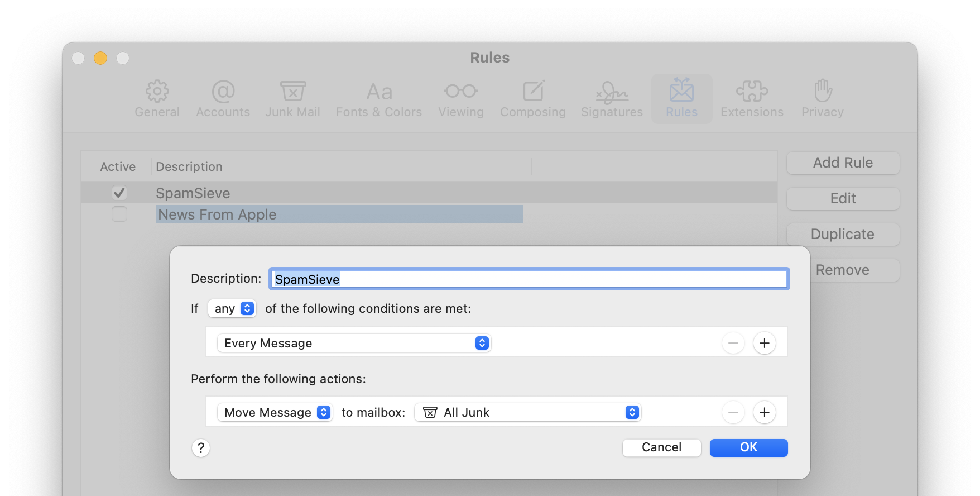The height and width of the screenshot is (496, 980).
Task: Enable the News From Apple rule checkbox
Action: (119, 214)
